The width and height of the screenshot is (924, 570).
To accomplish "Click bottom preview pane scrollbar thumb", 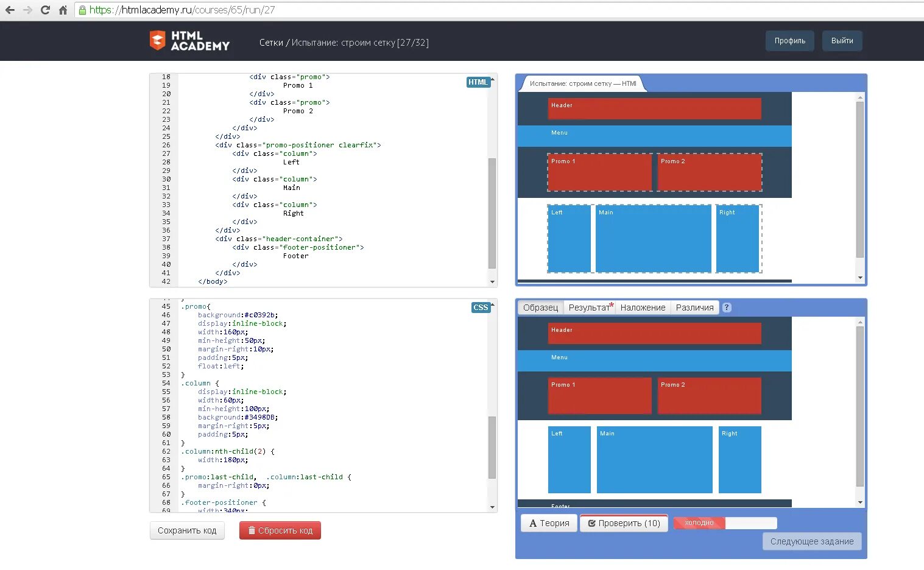I will pos(860,406).
